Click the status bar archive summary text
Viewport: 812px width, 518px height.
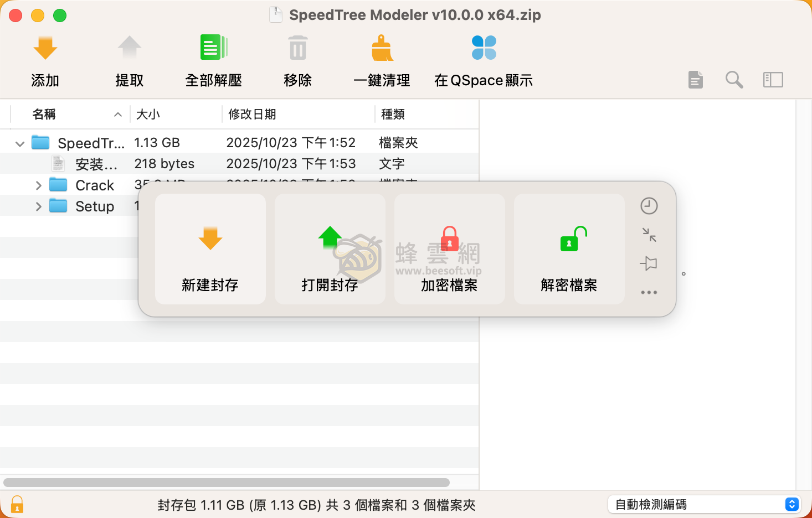coord(316,505)
